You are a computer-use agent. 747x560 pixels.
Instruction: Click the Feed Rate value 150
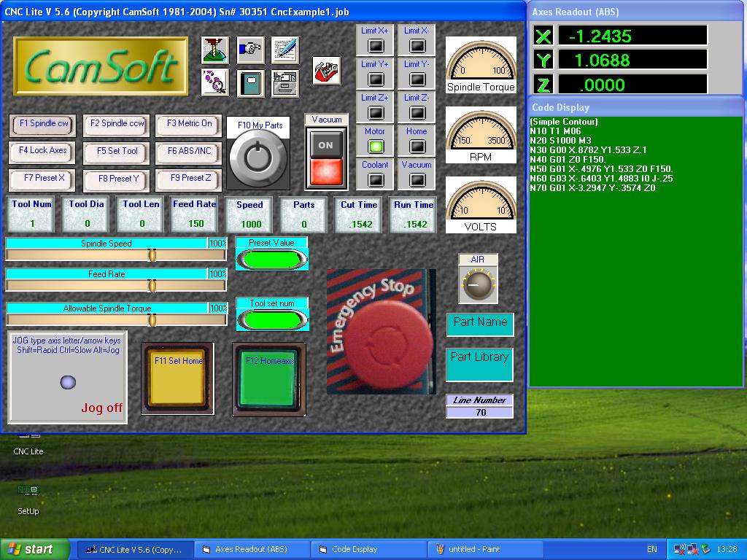(x=196, y=223)
